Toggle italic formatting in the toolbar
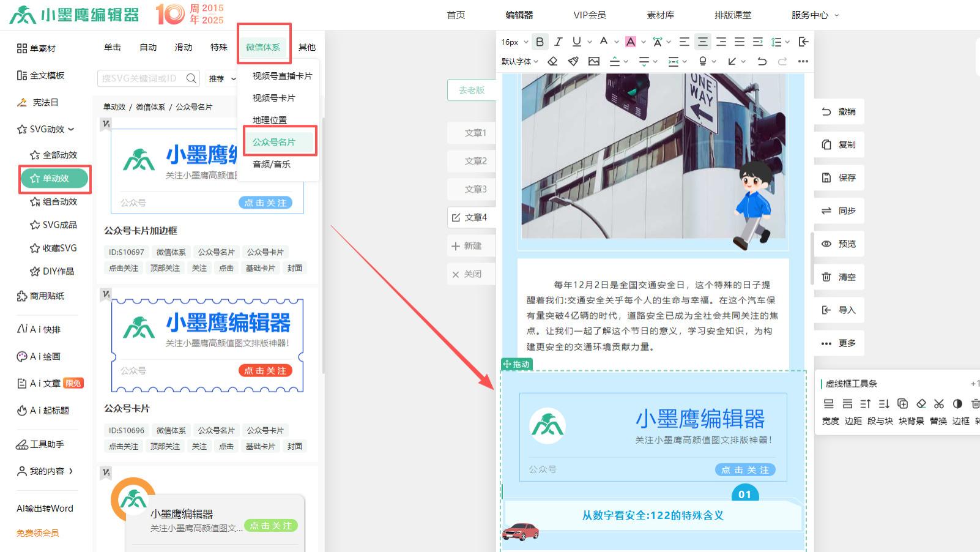Viewport: 980px width, 552px height. click(x=558, y=42)
